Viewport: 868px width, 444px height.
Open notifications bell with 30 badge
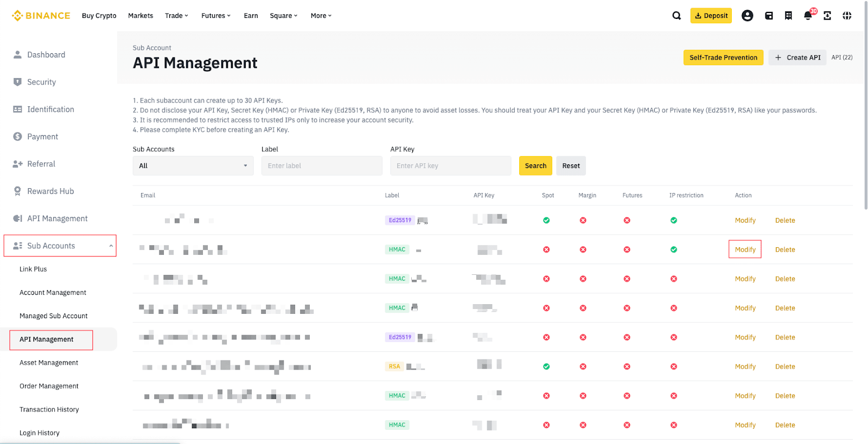point(808,16)
